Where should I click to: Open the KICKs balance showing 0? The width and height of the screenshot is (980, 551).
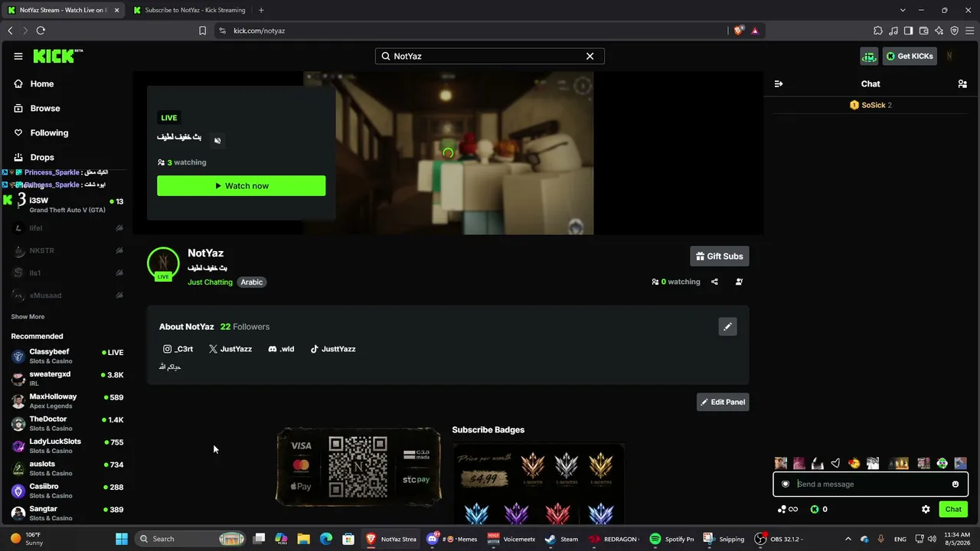pos(818,509)
